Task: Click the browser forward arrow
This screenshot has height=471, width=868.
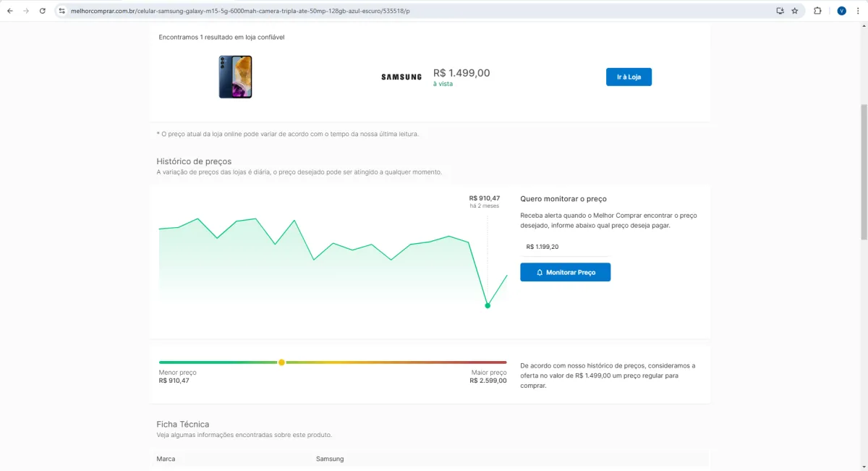Action: tap(27, 11)
